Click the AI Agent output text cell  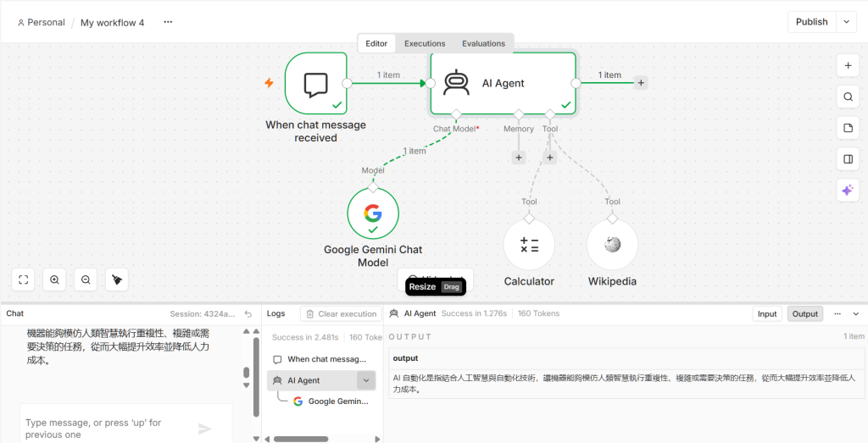(x=626, y=383)
